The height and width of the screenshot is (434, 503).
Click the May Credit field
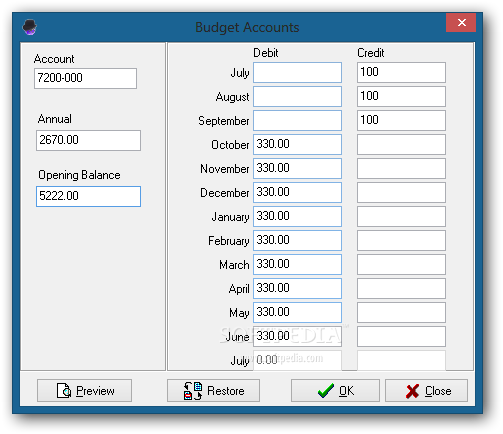coord(401,312)
